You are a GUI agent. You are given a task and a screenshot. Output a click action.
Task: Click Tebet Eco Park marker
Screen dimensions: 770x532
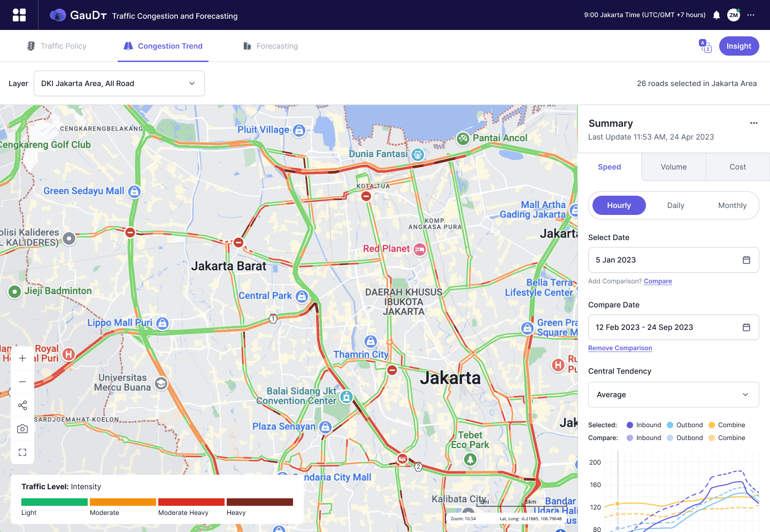tap(470, 459)
